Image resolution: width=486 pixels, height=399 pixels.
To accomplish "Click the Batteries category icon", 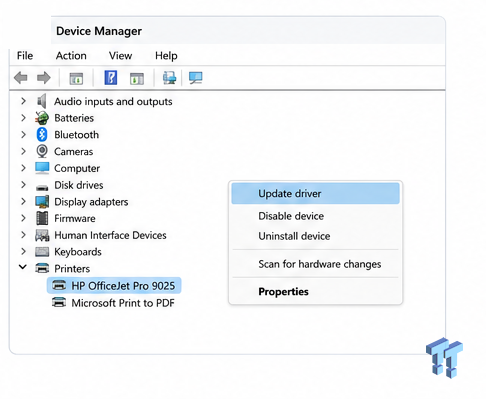I will tap(42, 118).
